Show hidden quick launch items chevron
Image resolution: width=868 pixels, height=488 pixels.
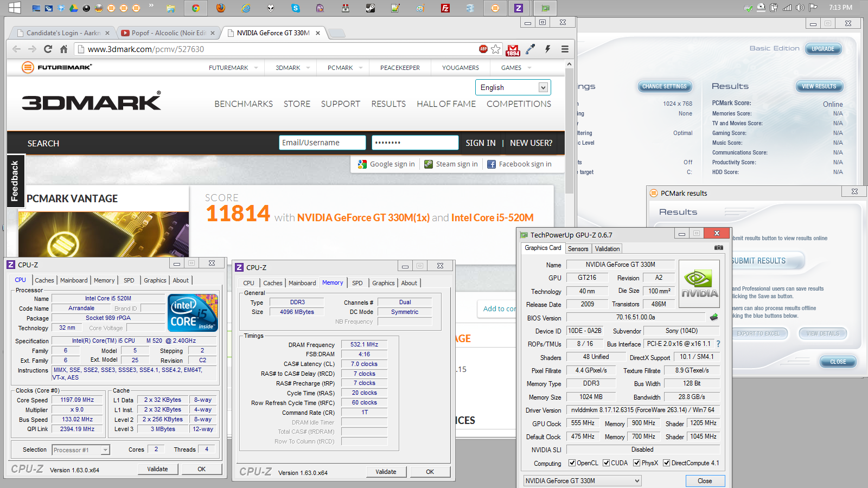coord(151,6)
